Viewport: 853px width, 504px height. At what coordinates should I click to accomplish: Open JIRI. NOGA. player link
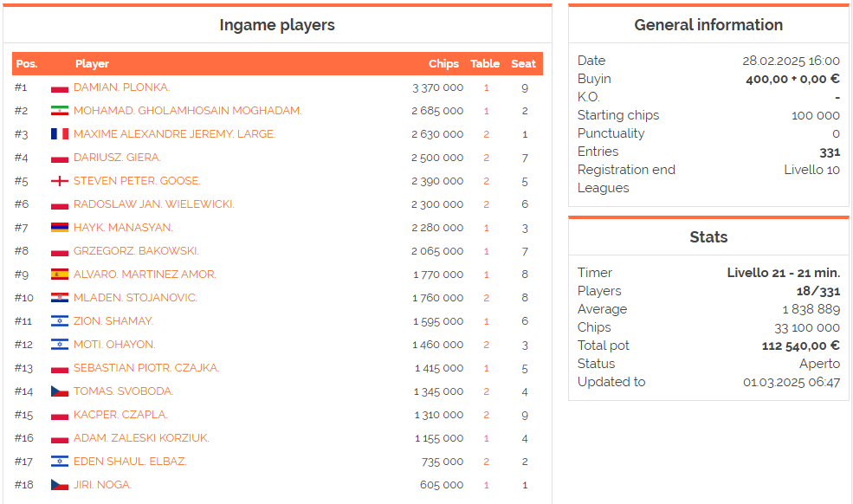pos(103,485)
